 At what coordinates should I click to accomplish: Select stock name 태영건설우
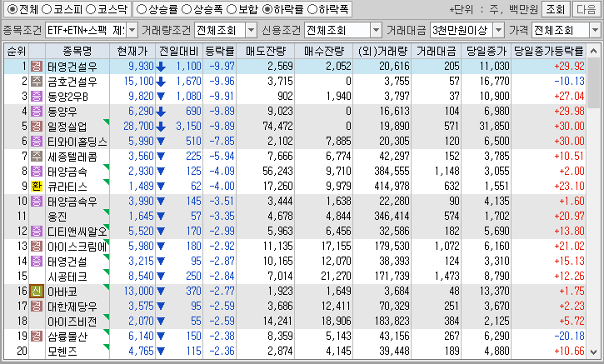coord(72,67)
